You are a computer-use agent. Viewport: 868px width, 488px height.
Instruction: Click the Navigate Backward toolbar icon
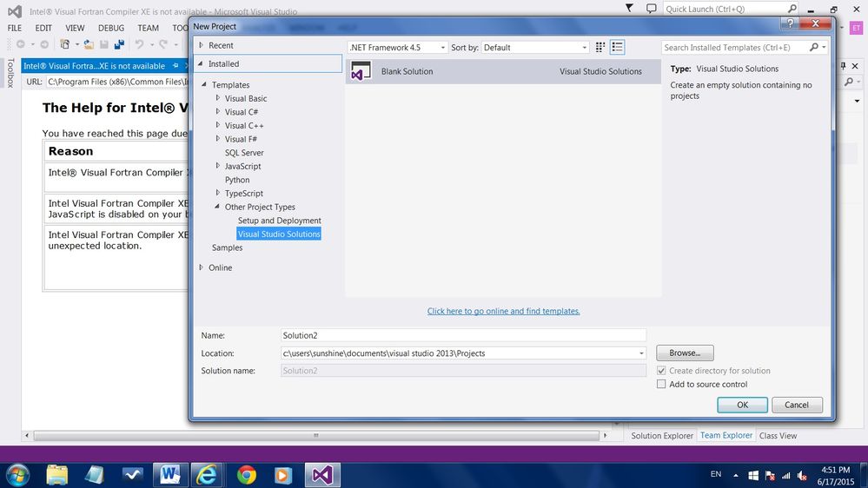(x=21, y=44)
